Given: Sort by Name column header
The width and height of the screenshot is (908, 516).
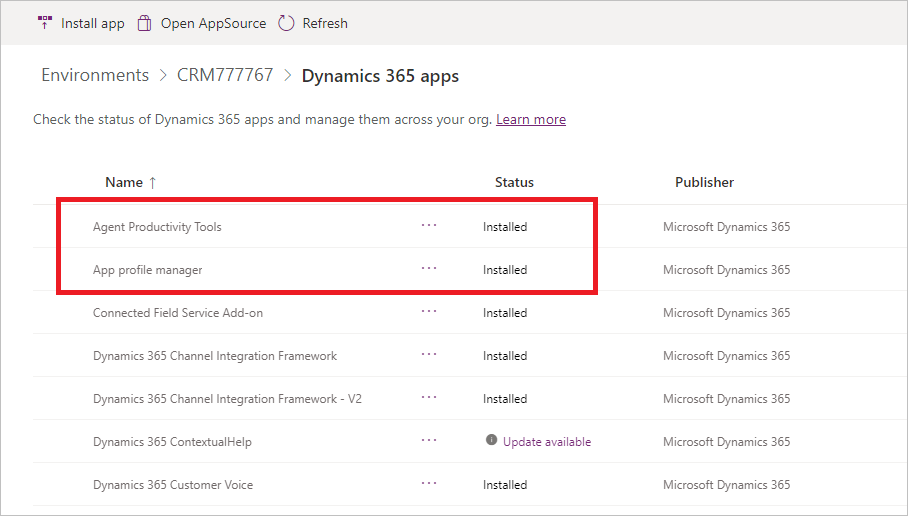Looking at the screenshot, I should tap(124, 182).
